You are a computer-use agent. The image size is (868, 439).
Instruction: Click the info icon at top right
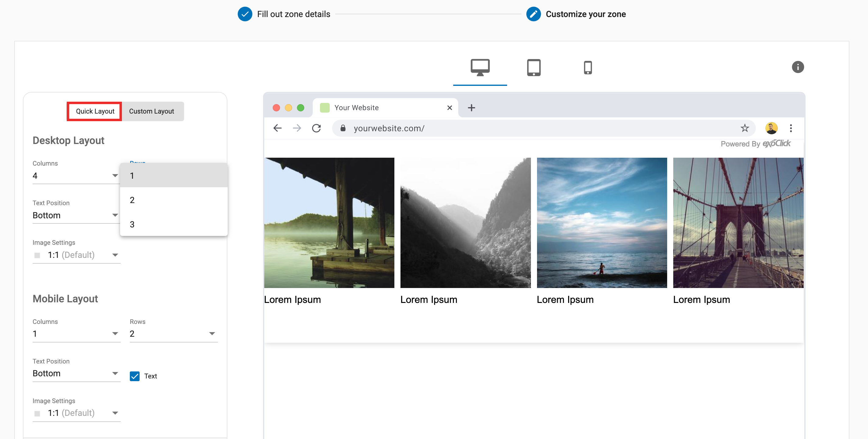click(797, 67)
